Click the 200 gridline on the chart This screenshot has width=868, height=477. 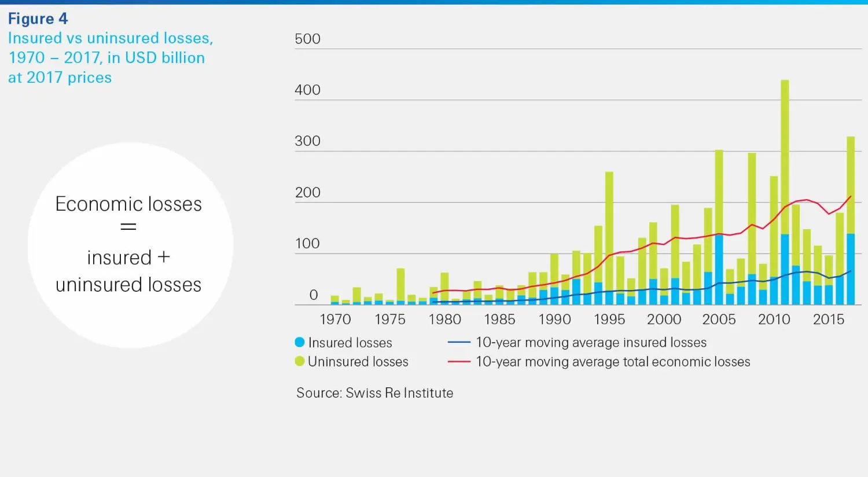point(307,192)
